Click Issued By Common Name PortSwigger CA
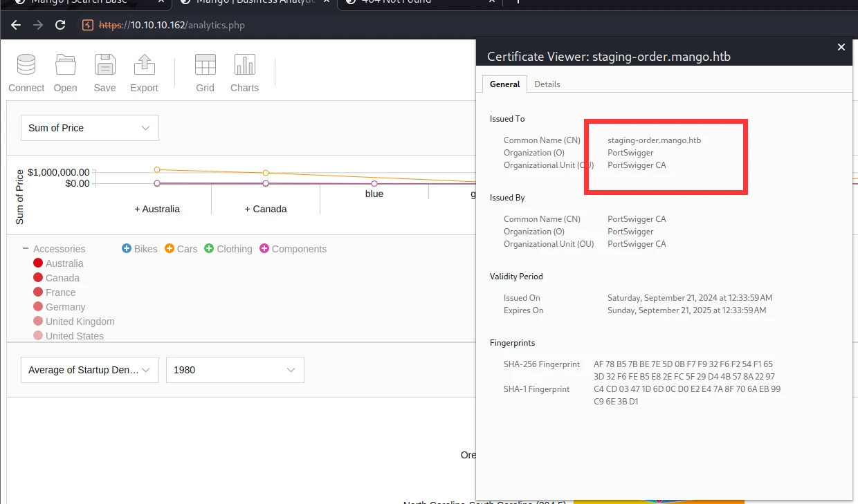858x504 pixels. (x=637, y=219)
